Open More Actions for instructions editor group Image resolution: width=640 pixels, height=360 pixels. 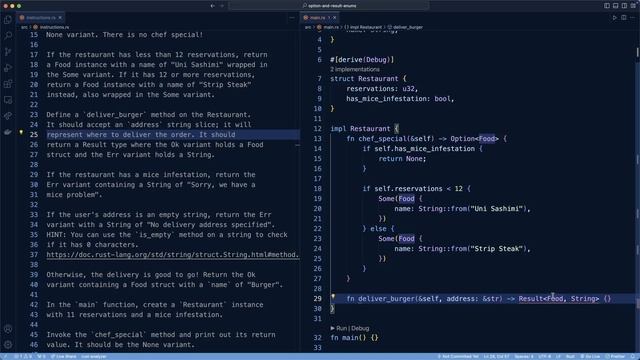click(291, 18)
